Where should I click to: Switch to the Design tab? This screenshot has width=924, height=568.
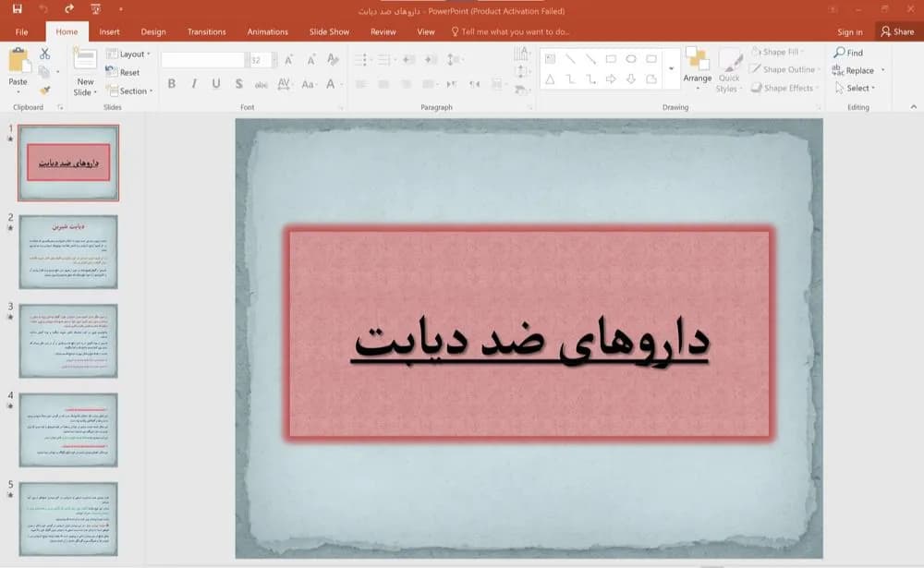coord(153,31)
